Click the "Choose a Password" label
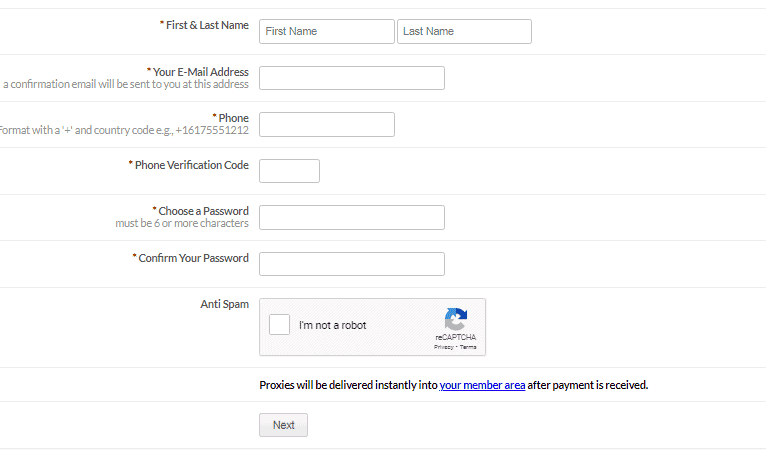766x457 pixels. pos(201,211)
